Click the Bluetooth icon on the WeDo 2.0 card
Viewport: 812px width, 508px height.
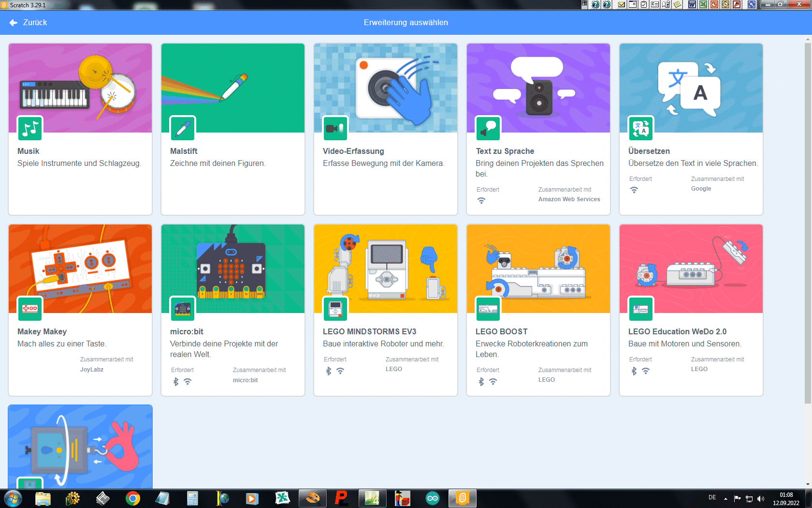tap(634, 371)
